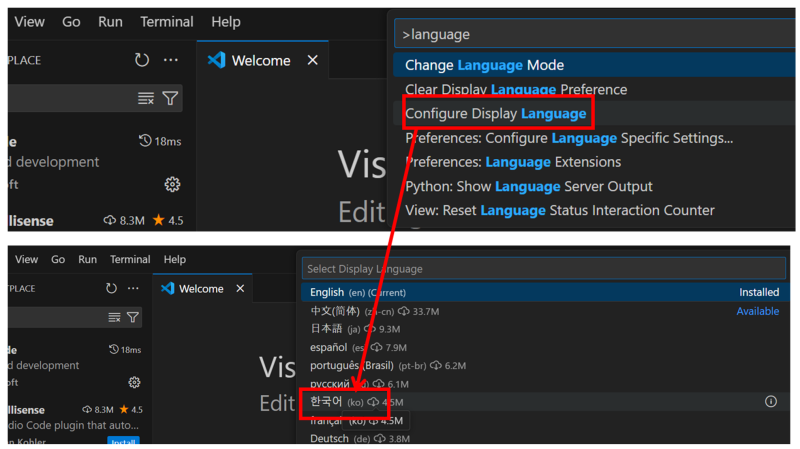
Task: Choose Preferences: Configure Language Specific Settings
Action: tap(594, 138)
